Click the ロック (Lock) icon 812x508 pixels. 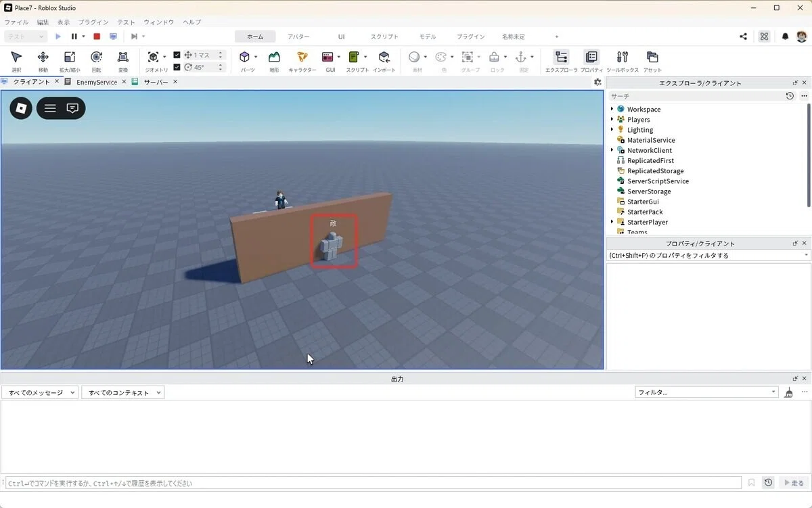[495, 57]
